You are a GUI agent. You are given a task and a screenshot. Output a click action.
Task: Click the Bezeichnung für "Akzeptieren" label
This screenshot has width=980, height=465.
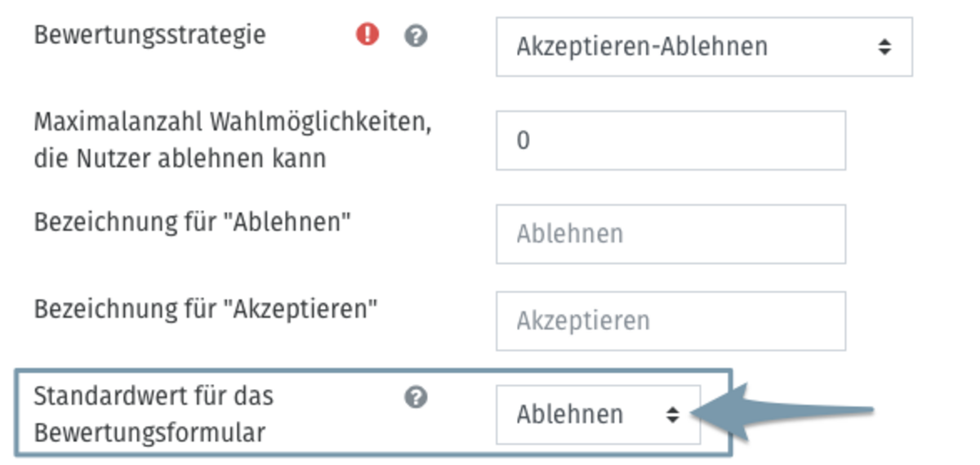207,309
